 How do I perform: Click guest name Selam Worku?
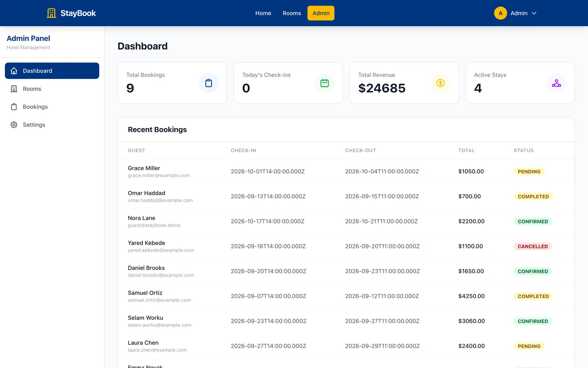[x=146, y=318]
